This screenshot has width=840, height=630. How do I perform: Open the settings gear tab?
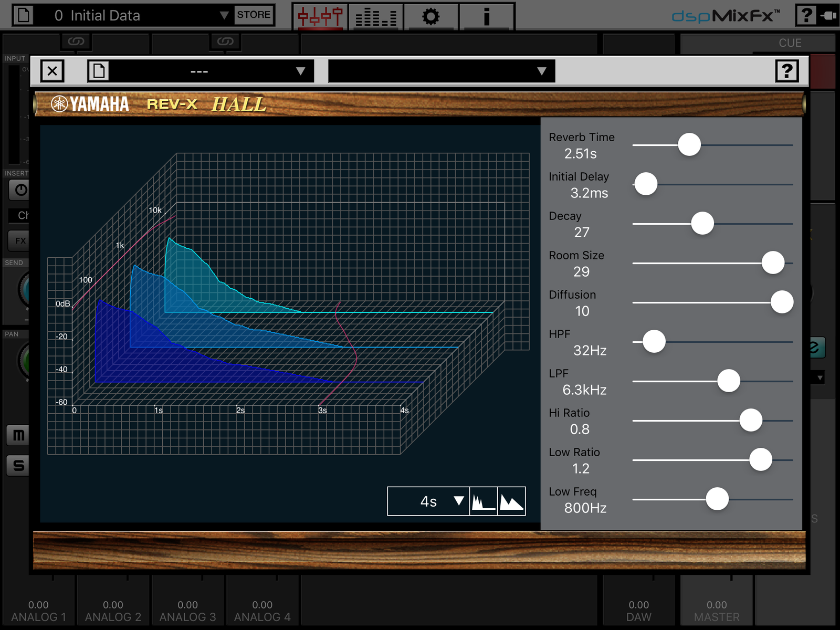click(x=431, y=16)
